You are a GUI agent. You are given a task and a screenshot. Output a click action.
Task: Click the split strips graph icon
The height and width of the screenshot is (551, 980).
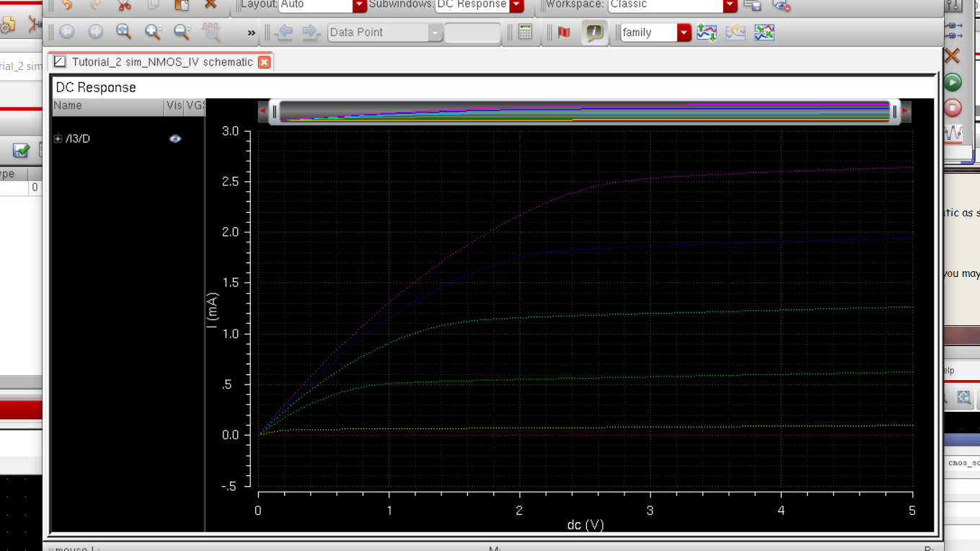(x=707, y=32)
